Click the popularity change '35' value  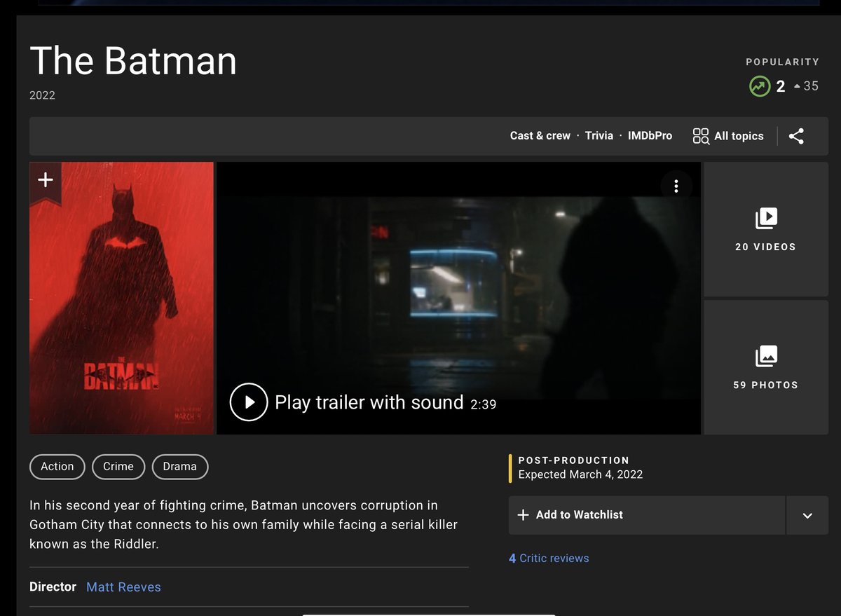click(811, 86)
